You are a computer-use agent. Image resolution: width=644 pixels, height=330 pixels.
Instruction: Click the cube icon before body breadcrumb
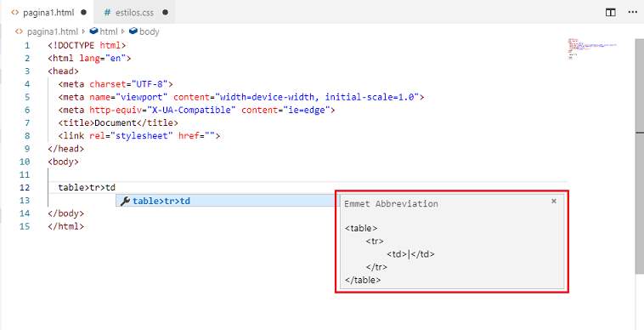(133, 31)
